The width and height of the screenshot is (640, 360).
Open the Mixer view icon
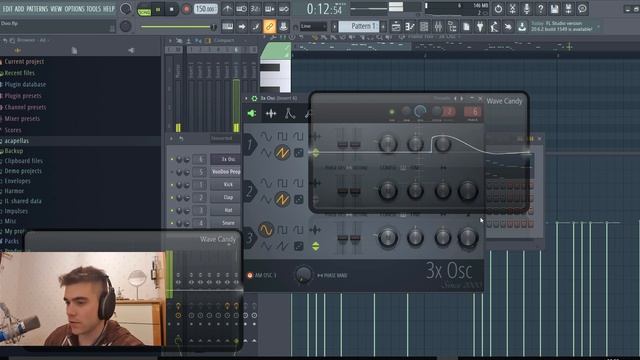tap(438, 27)
